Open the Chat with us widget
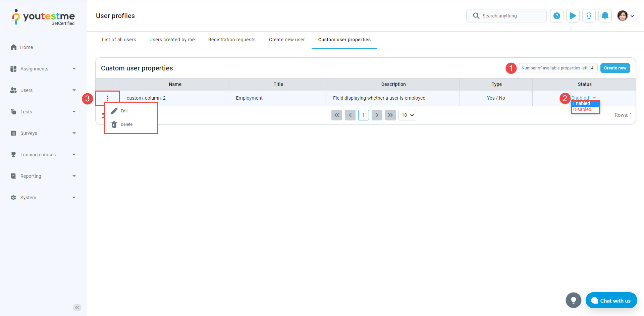 click(x=611, y=301)
